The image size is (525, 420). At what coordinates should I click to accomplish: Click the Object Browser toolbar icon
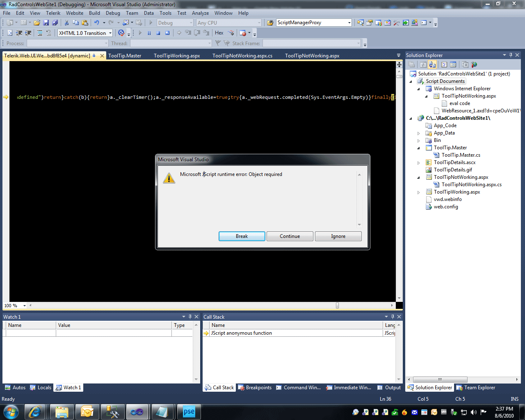pos(388,23)
